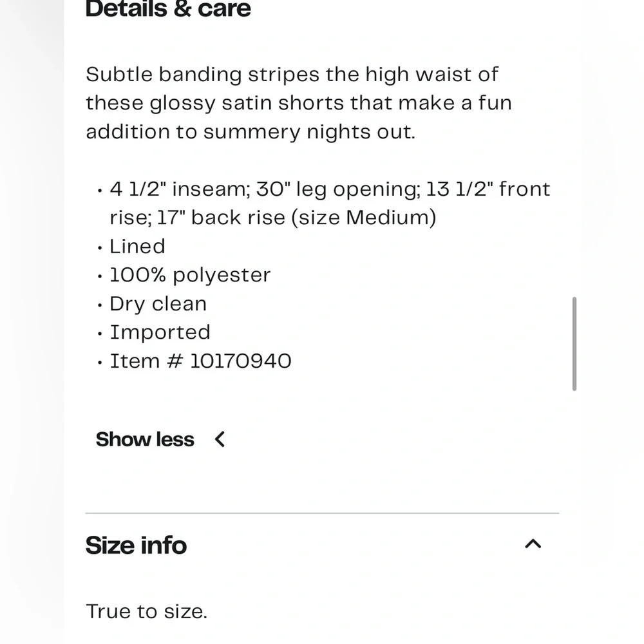Click the Imported bullet item
This screenshot has height=644, width=644.
pyautogui.click(x=160, y=332)
